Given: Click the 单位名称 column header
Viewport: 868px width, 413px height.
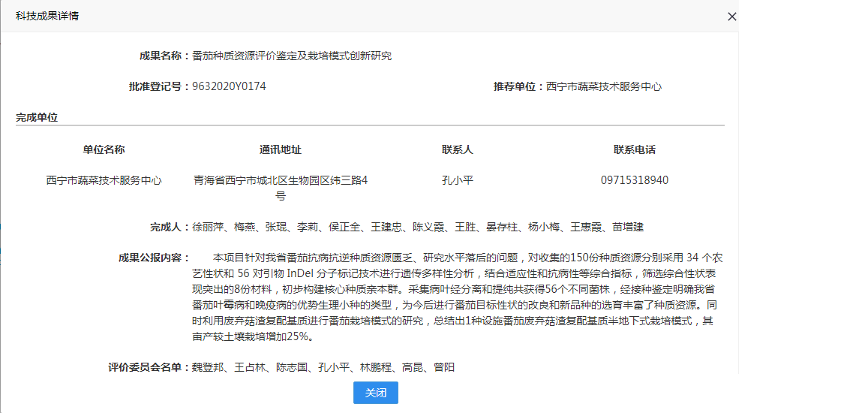Looking at the screenshot, I should pyautogui.click(x=104, y=149).
